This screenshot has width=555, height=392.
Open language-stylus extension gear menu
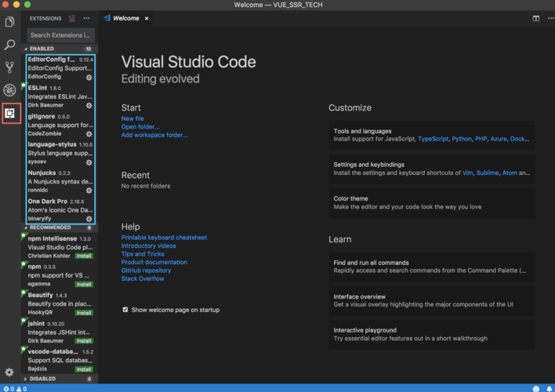tap(89, 162)
